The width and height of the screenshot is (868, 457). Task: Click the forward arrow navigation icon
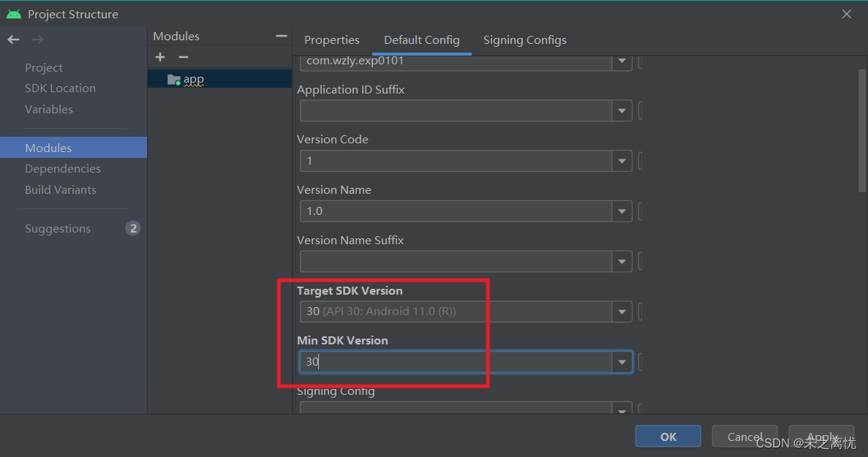(x=37, y=39)
